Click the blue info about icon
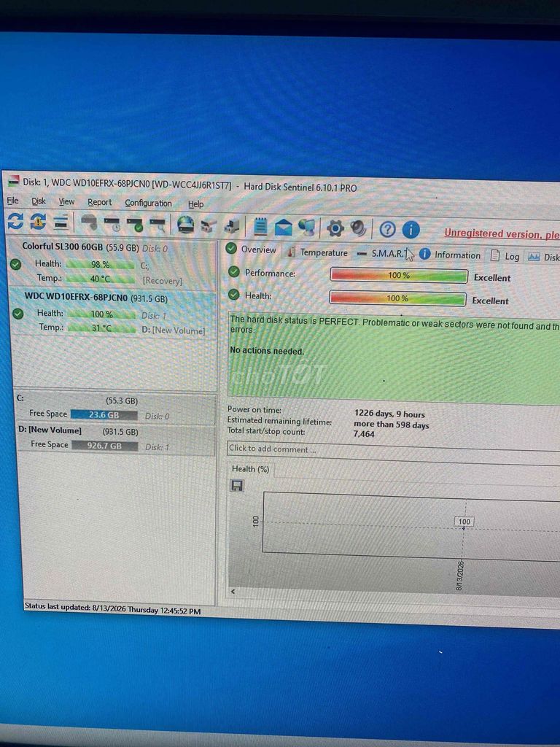Viewport: 560px width, 747px height. [x=411, y=230]
